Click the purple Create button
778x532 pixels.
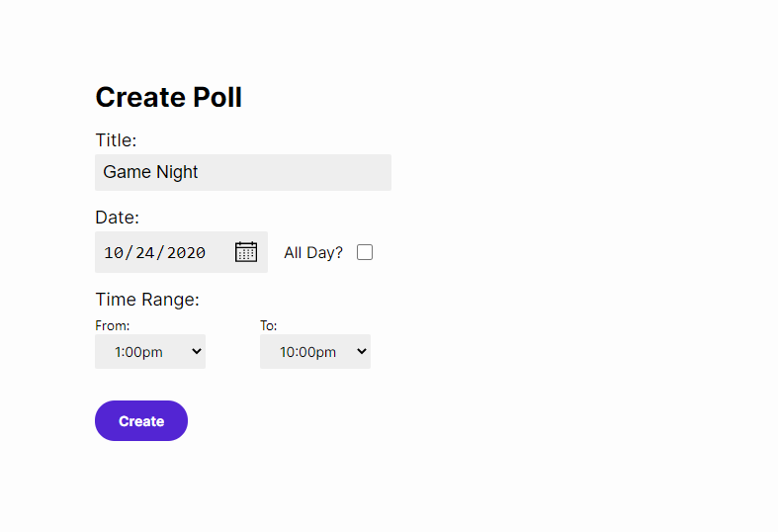[x=141, y=421]
